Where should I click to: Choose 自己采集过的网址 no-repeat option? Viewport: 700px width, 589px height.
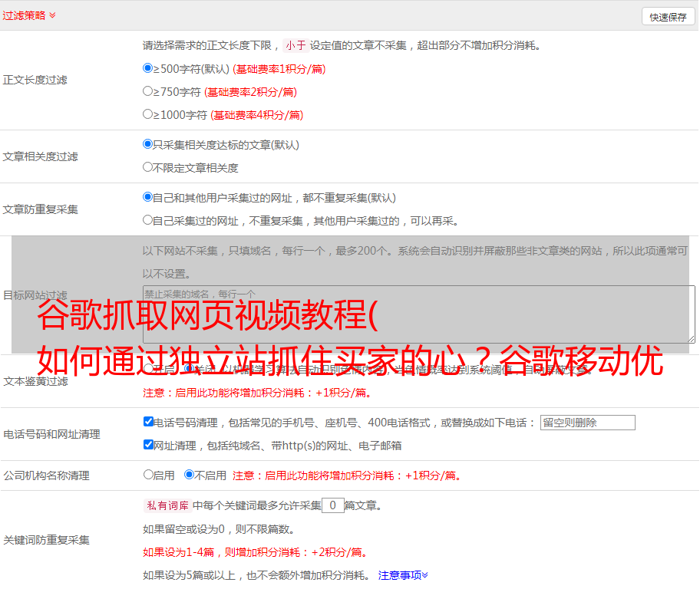[148, 220]
